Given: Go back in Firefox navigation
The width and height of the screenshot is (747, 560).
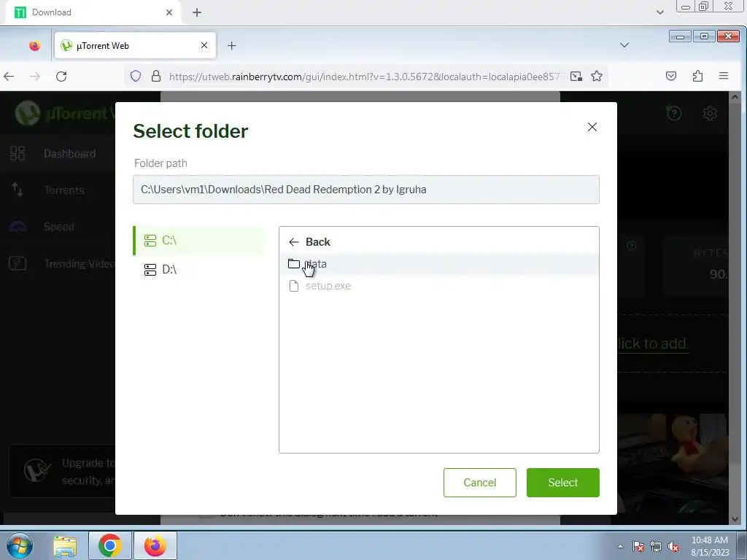Looking at the screenshot, I should (x=9, y=76).
